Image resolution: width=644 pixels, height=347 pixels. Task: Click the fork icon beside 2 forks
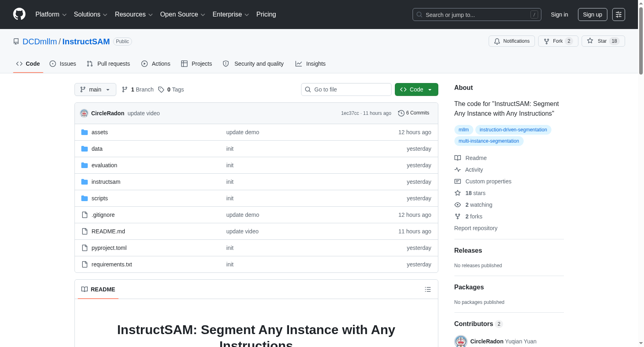[x=458, y=216]
